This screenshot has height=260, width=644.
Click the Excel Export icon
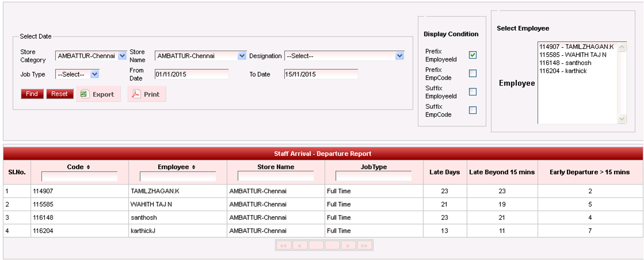pos(85,94)
